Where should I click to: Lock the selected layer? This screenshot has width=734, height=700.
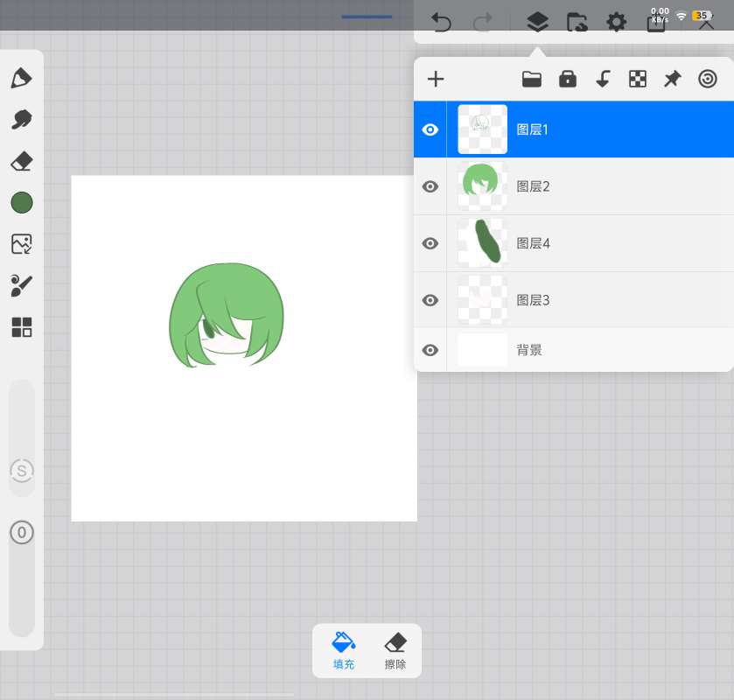568,80
